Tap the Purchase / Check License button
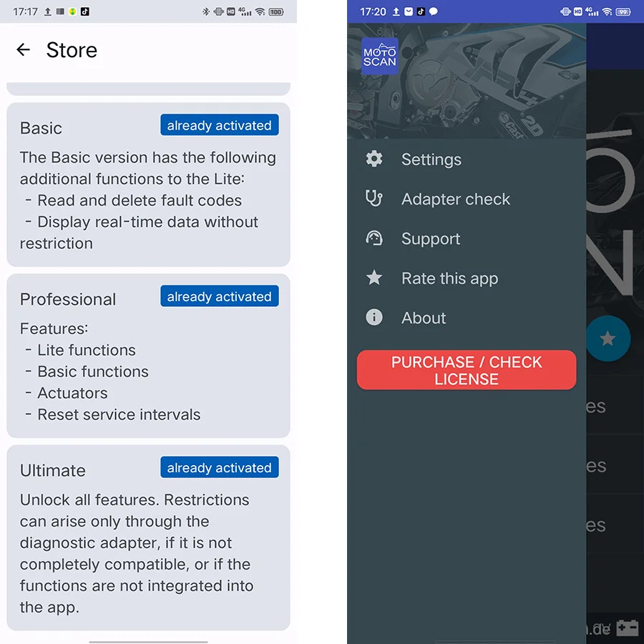Viewport: 644px width, 644px height. tap(467, 370)
